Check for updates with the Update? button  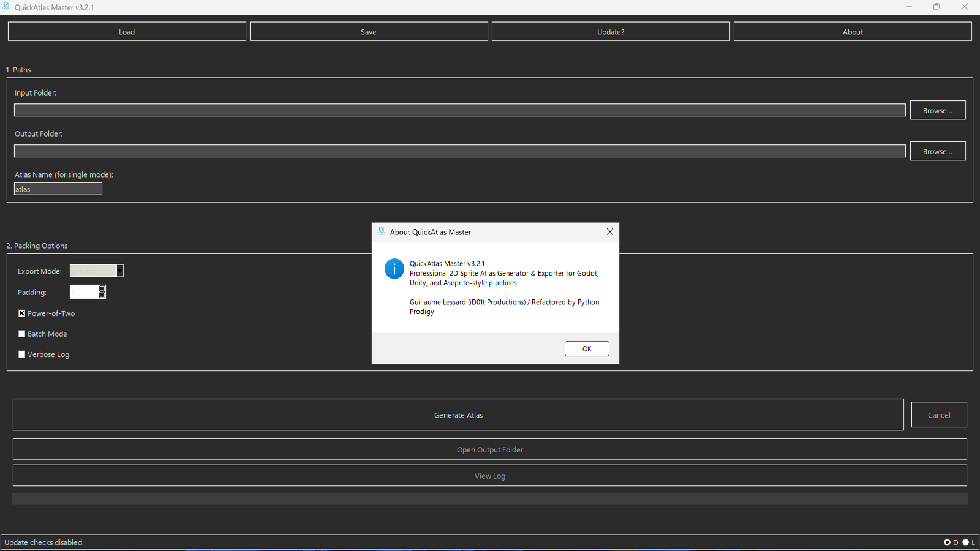[x=611, y=32]
